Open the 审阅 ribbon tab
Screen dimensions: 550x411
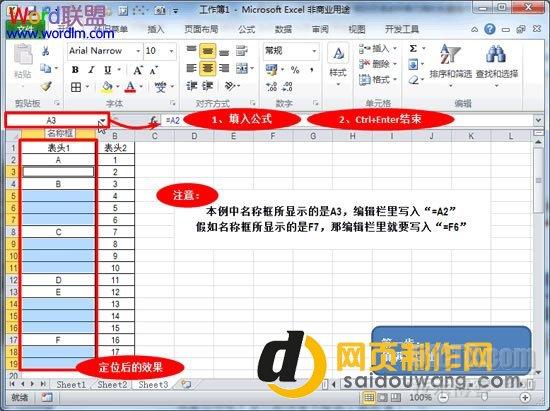tap(320, 29)
